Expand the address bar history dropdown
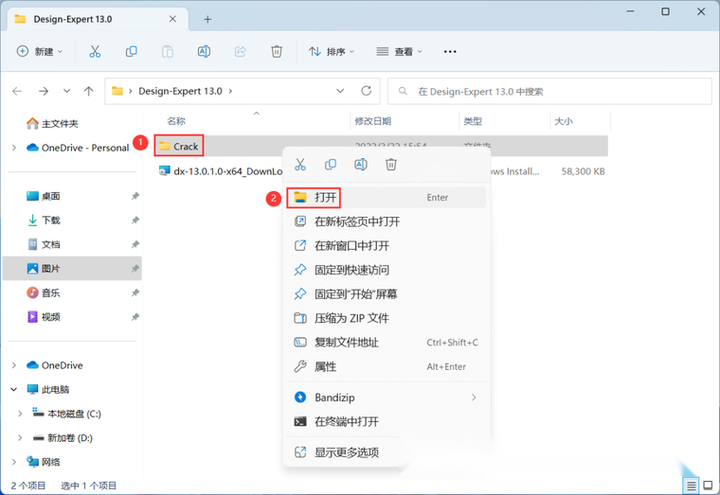 pyautogui.click(x=340, y=91)
